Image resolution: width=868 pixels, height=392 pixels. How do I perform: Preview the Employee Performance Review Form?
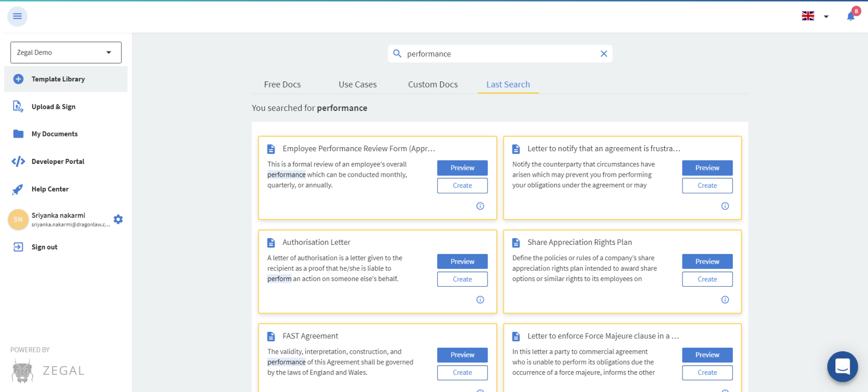point(462,167)
